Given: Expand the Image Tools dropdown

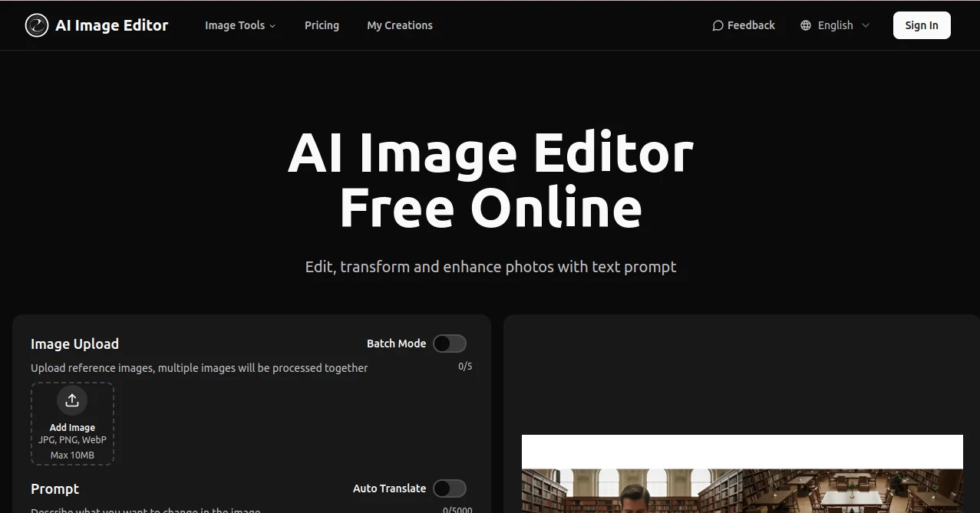Looking at the screenshot, I should pos(240,25).
